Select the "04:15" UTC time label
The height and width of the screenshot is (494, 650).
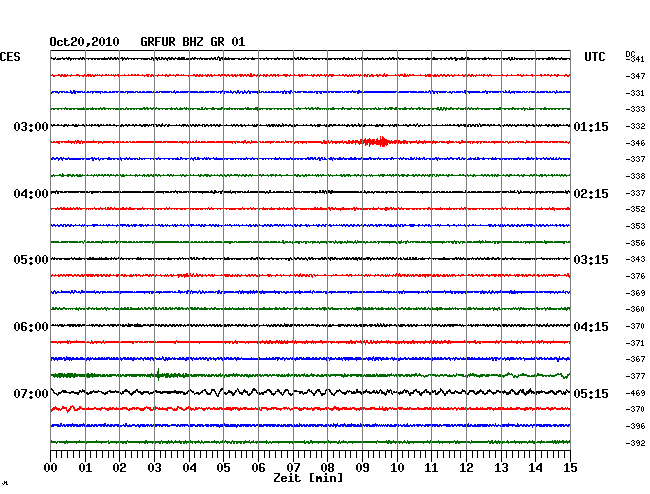point(591,327)
